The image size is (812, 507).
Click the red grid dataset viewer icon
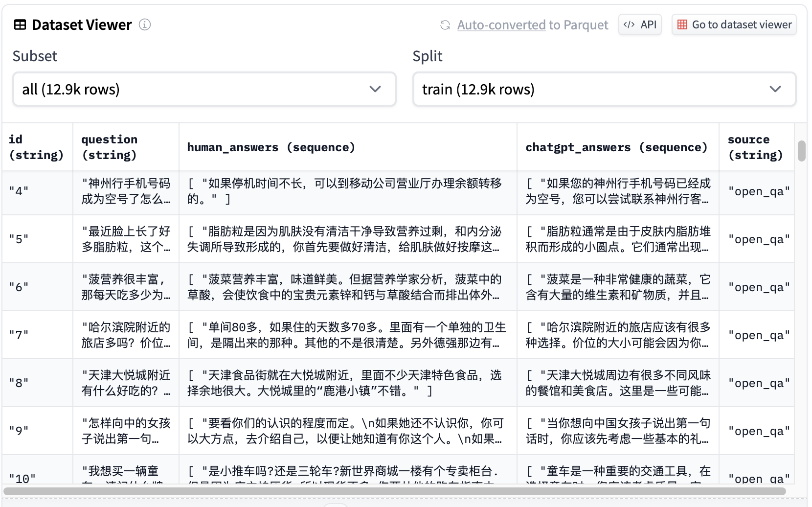pos(682,24)
